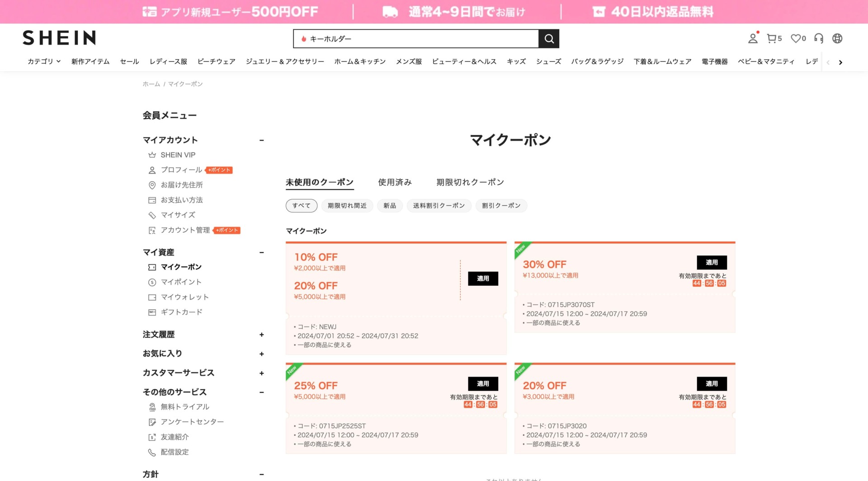Click the 配信設定 phone icon
868x481 pixels.
(152, 452)
